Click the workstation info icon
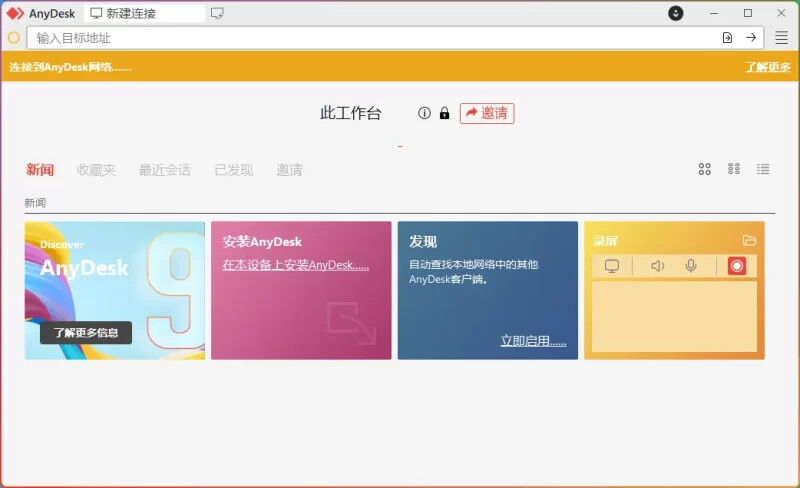 point(424,113)
